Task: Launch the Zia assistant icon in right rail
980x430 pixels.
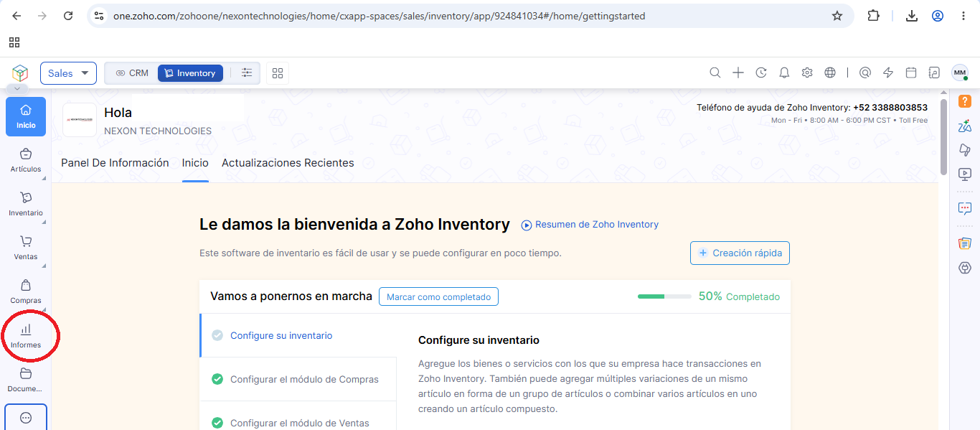Action: pyautogui.click(x=965, y=126)
